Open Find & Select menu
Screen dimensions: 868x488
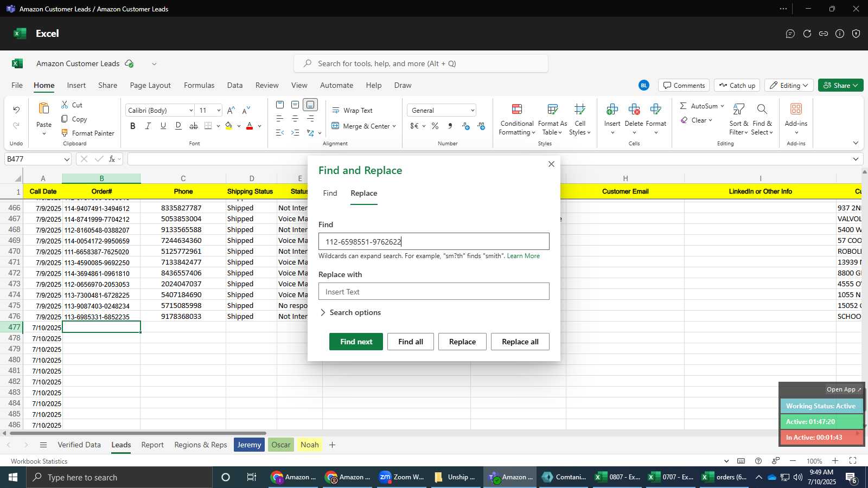coord(762,119)
